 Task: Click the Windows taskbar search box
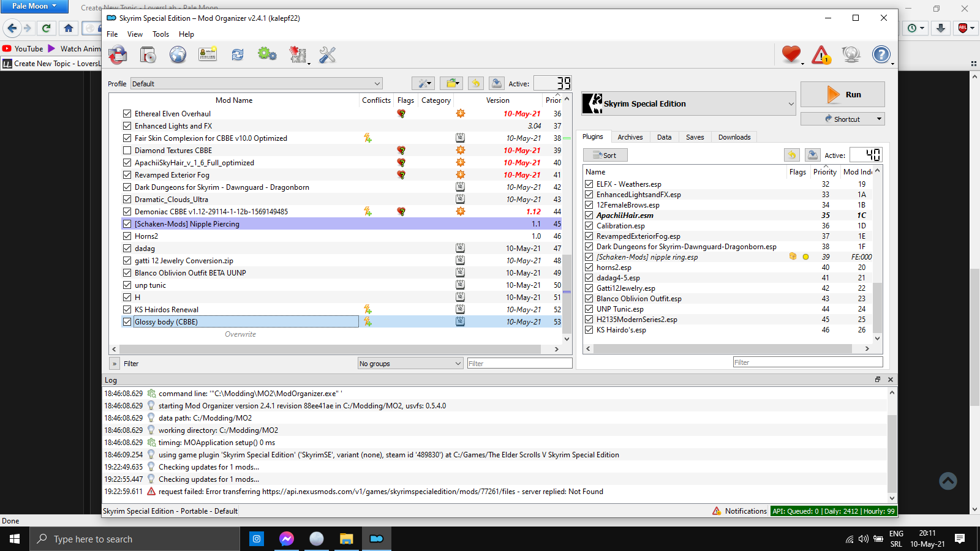[135, 539]
